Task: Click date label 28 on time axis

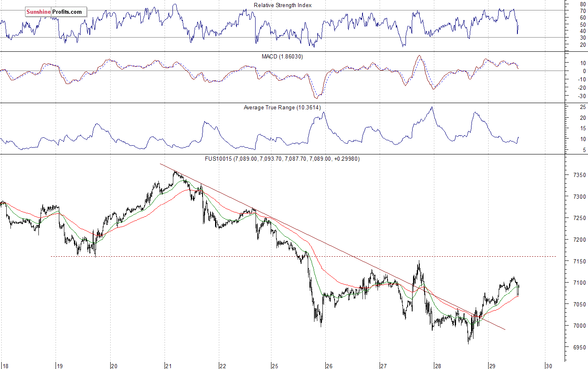Action: 438,366
